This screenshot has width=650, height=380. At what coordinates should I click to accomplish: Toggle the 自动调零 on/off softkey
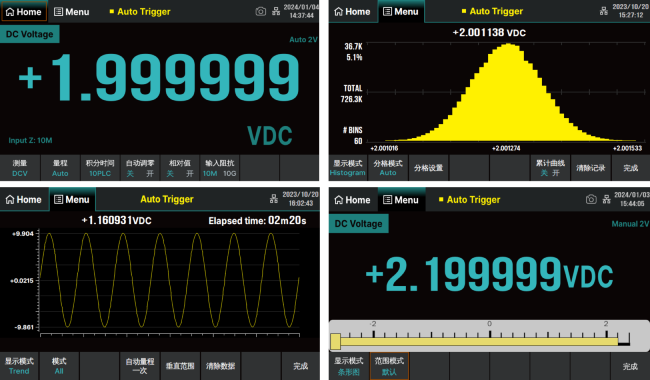click(x=140, y=168)
